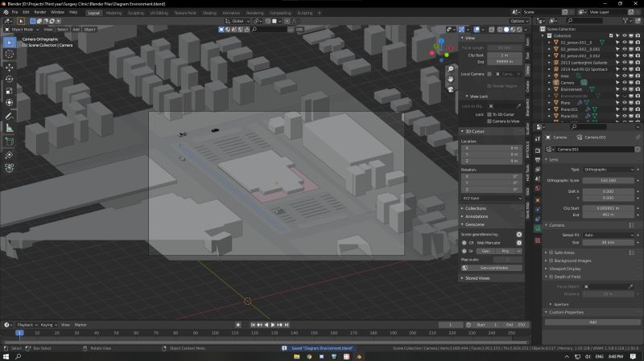
Task: Switch to Wireframe shading mode
Action: pos(500,30)
